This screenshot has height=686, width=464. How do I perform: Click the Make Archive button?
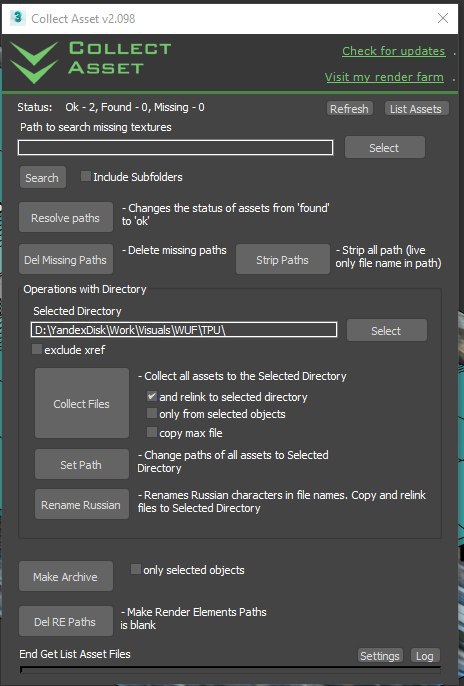pyautogui.click(x=66, y=576)
